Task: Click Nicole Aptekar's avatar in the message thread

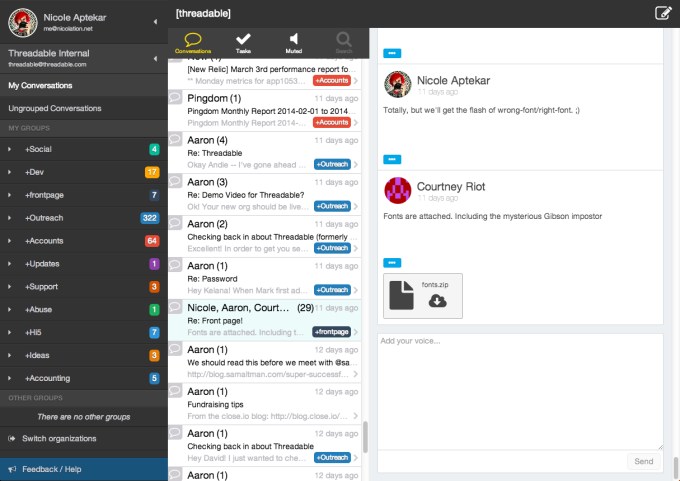Action: [397, 84]
